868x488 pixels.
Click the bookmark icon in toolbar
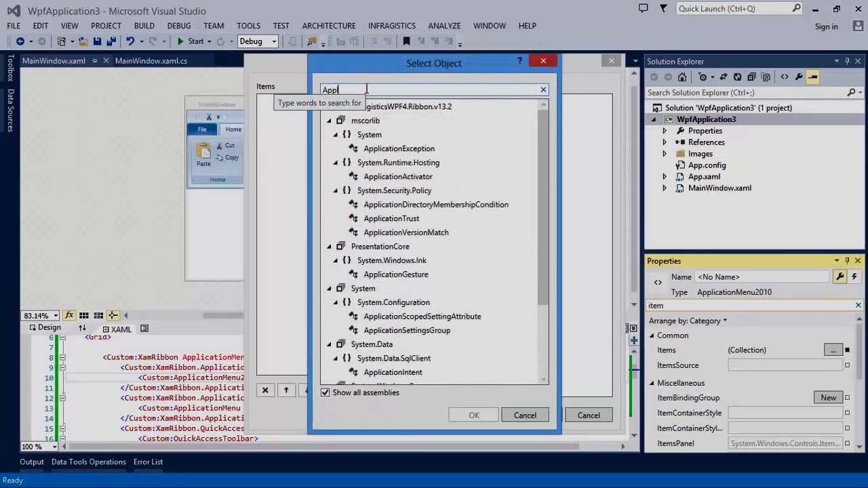tap(406, 41)
